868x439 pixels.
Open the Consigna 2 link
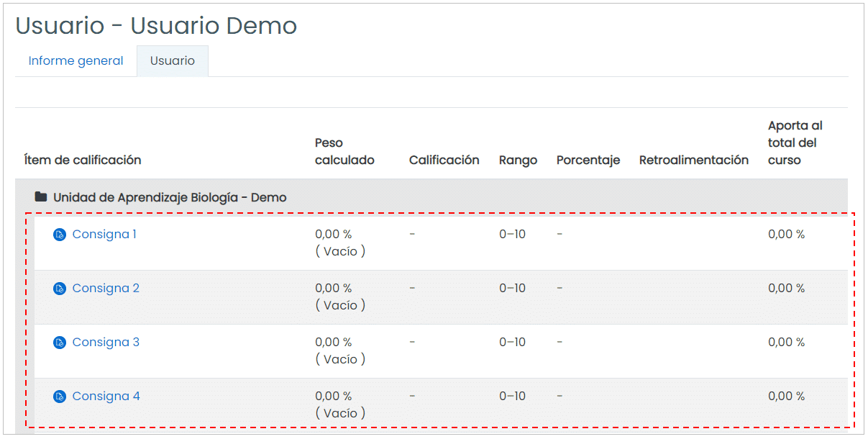(x=106, y=289)
